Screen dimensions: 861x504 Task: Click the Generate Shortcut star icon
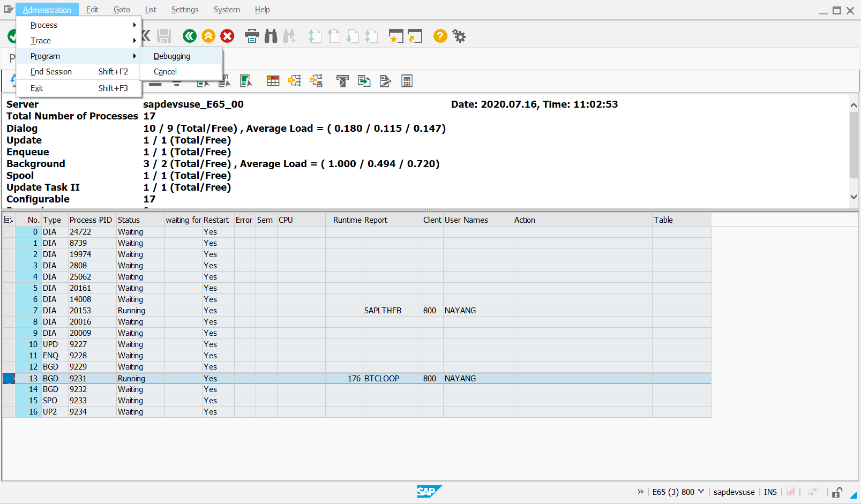(396, 36)
